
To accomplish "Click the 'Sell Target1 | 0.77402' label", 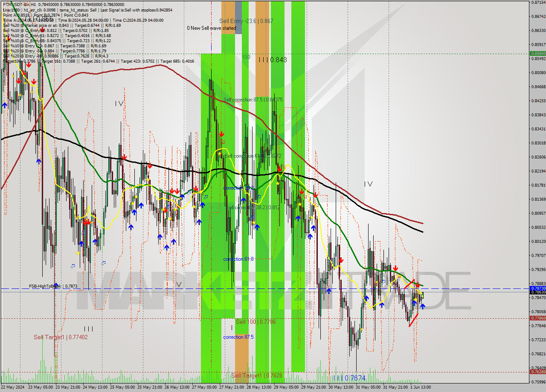I will [61, 337].
